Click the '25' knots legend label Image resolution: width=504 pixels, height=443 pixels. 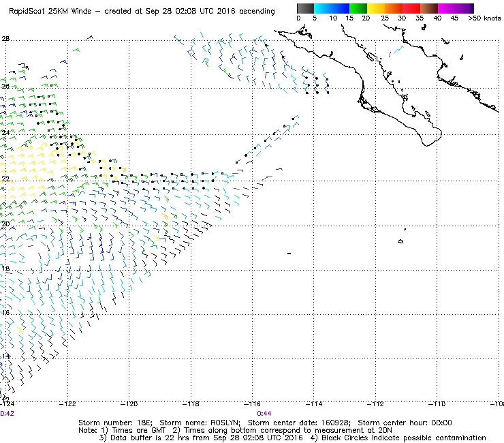[x=384, y=18]
